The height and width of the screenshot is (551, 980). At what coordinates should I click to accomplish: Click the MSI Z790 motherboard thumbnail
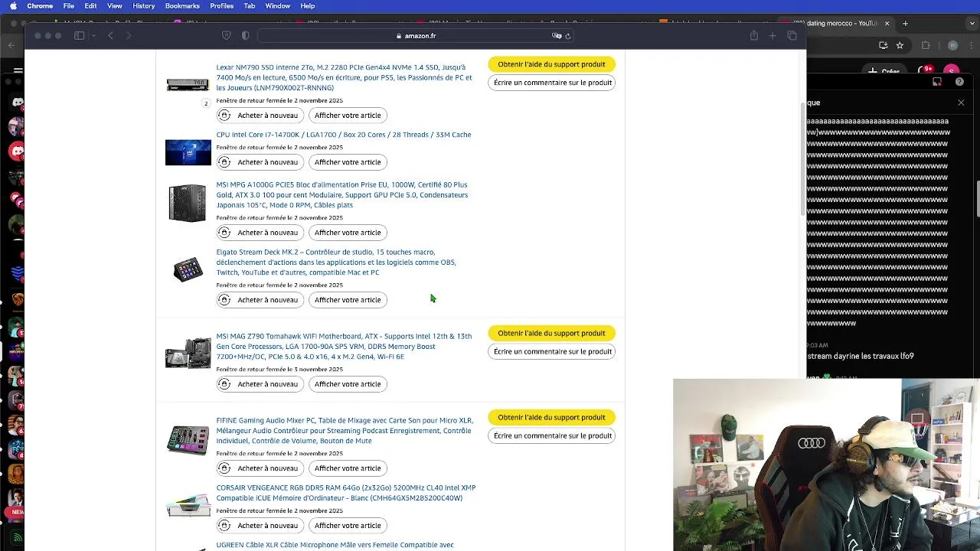click(x=188, y=354)
